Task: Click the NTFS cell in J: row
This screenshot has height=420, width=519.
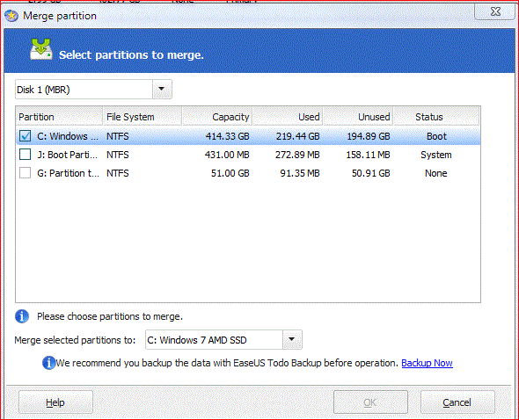Action: tap(118, 155)
